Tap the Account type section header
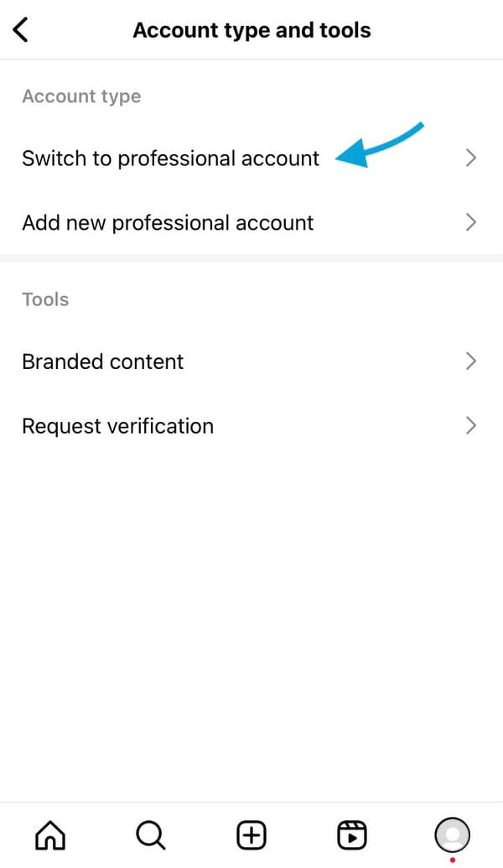503x868 pixels. pyautogui.click(x=81, y=96)
